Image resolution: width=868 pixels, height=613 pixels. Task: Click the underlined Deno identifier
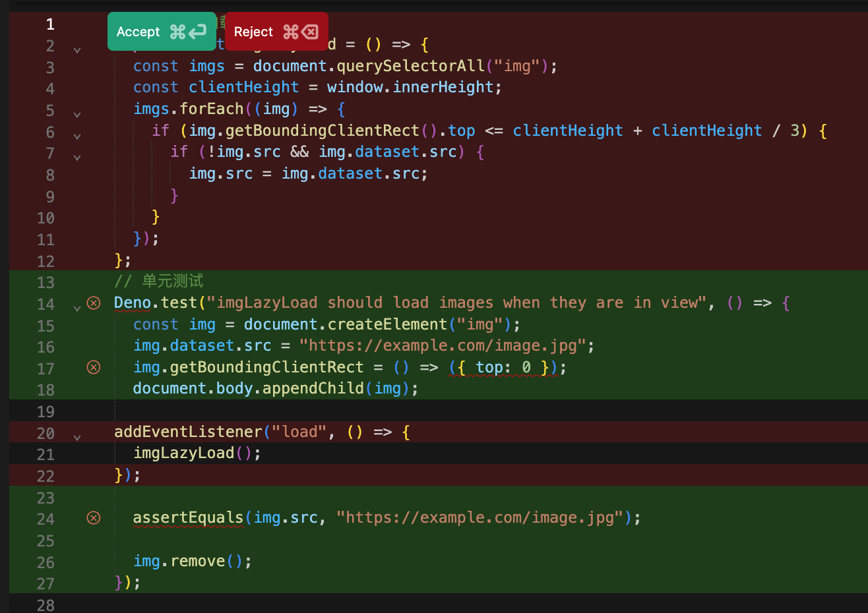click(133, 303)
